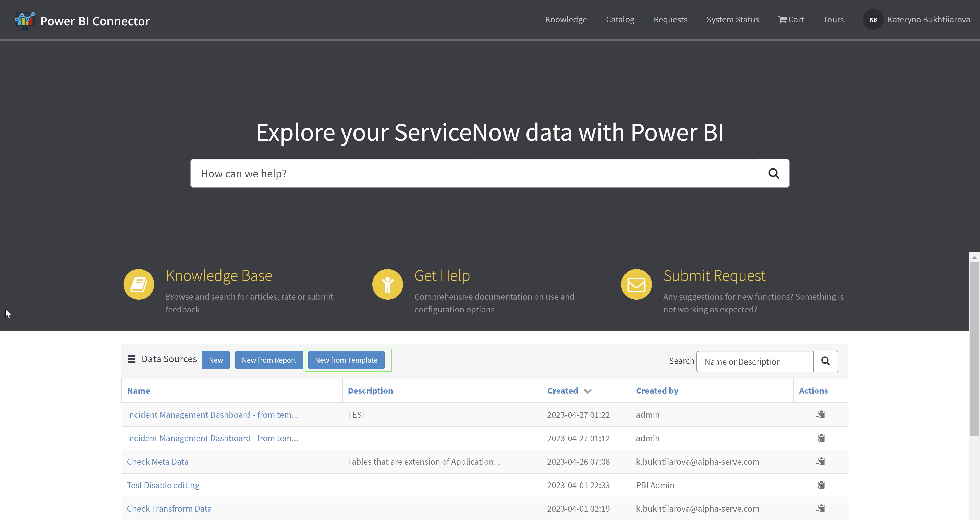Click the action icon for Check Meta Data
980x520 pixels.
(820, 461)
